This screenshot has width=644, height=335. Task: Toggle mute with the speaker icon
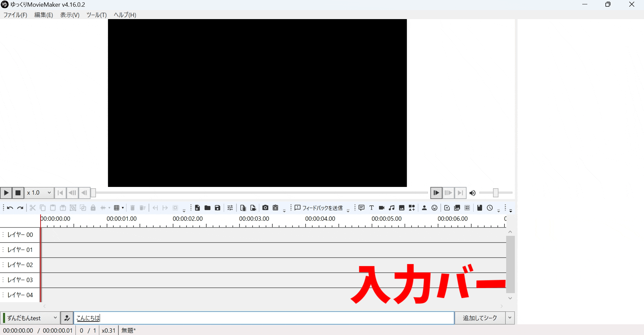click(x=472, y=193)
